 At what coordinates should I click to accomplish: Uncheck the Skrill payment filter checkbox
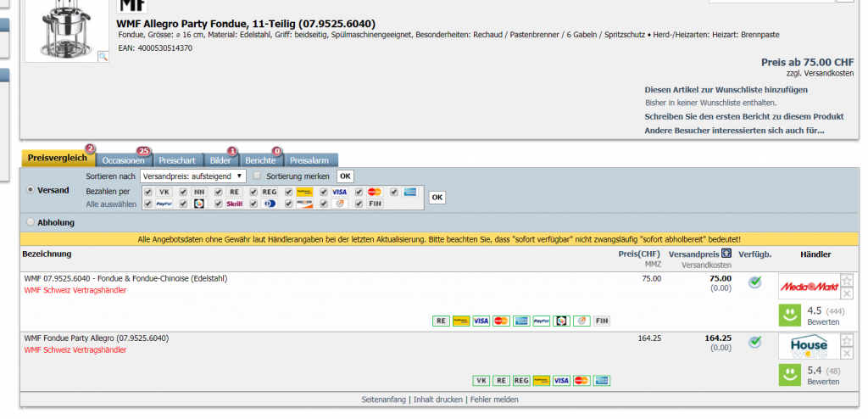[219, 204]
